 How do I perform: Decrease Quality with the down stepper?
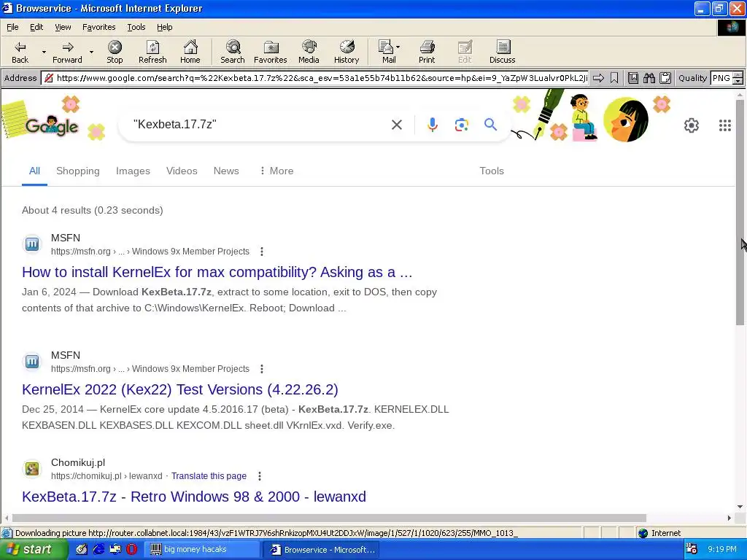[x=738, y=82]
